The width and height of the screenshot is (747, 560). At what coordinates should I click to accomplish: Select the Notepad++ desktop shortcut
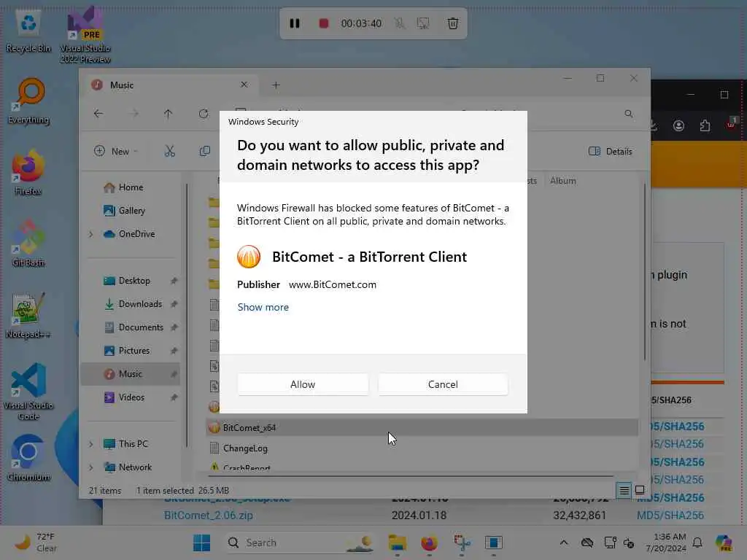pos(28,315)
